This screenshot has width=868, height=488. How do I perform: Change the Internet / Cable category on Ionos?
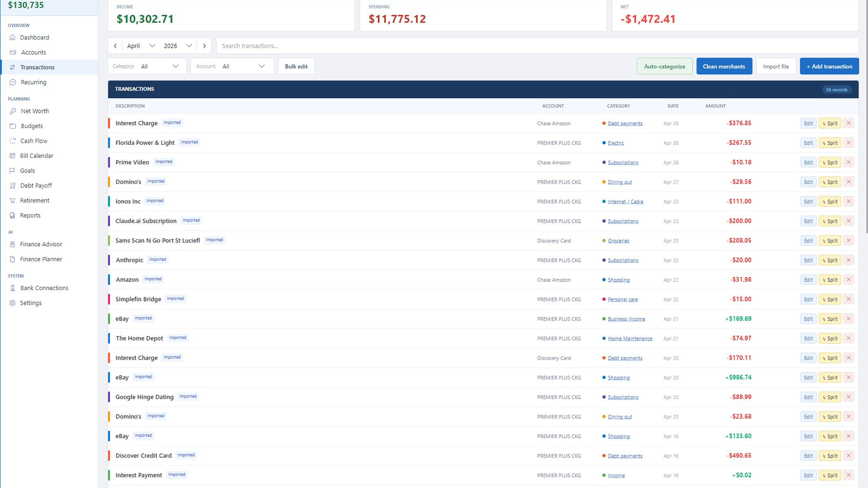[x=626, y=202]
